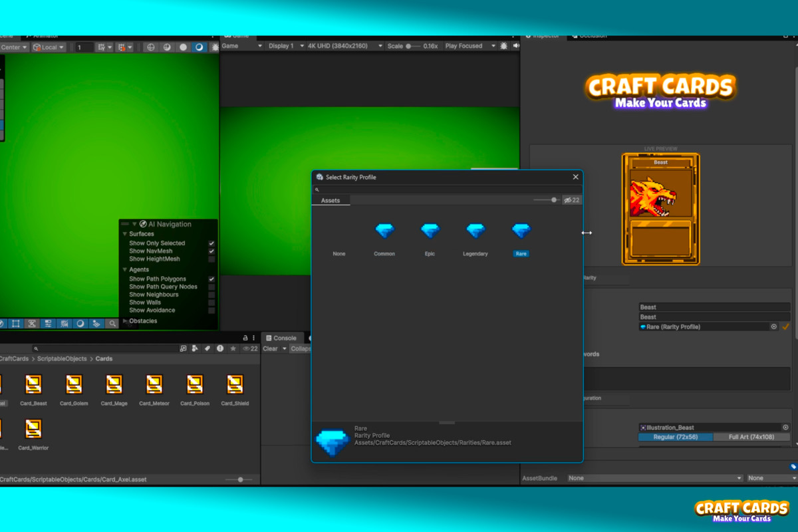Switch to the Console tab
Viewport: 798px width, 532px height.
pyautogui.click(x=283, y=337)
